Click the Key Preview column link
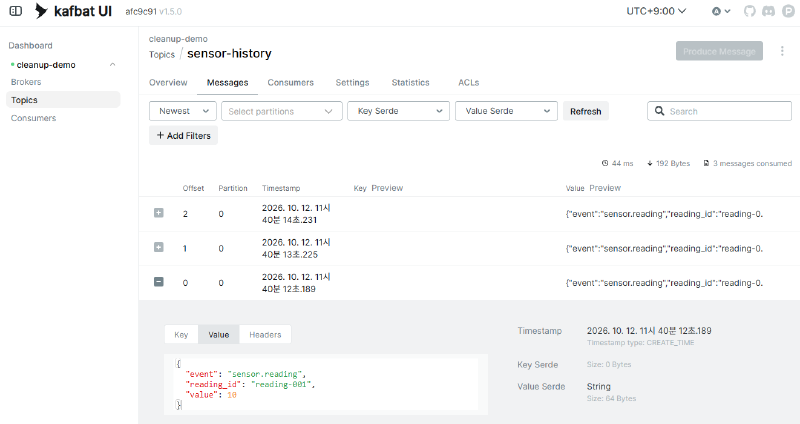The height and width of the screenshot is (424, 800). 387,188
